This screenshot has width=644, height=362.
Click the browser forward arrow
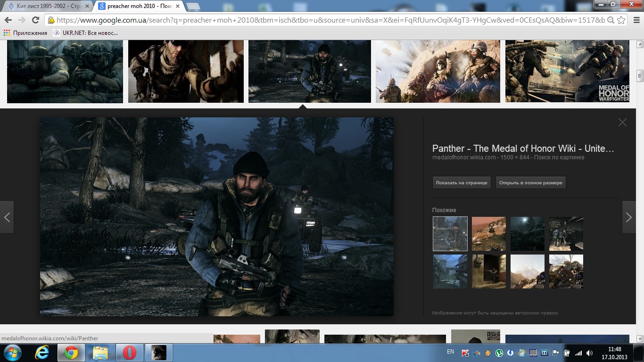click(22, 20)
